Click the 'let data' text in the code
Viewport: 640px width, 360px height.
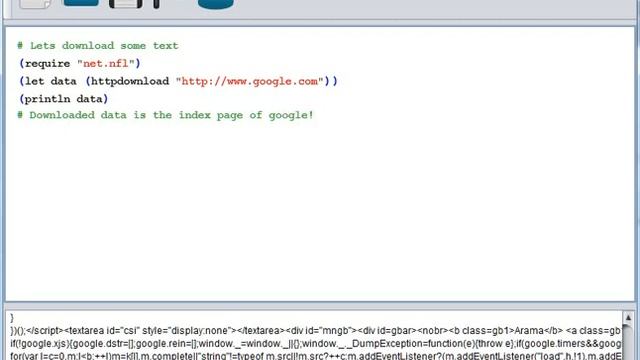[51, 81]
